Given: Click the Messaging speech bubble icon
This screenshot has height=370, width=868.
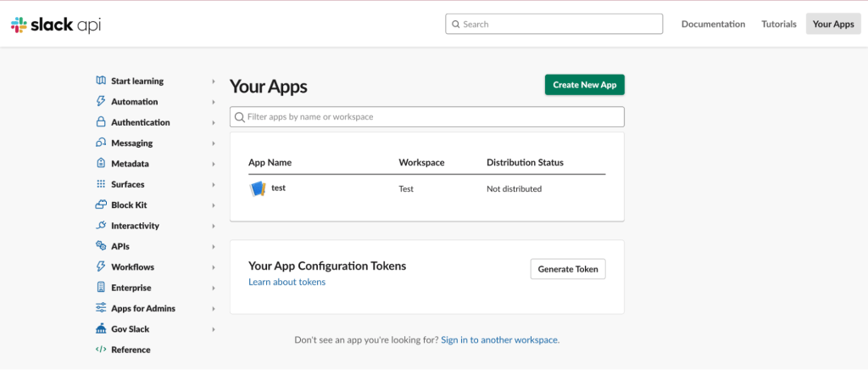Looking at the screenshot, I should tap(101, 143).
